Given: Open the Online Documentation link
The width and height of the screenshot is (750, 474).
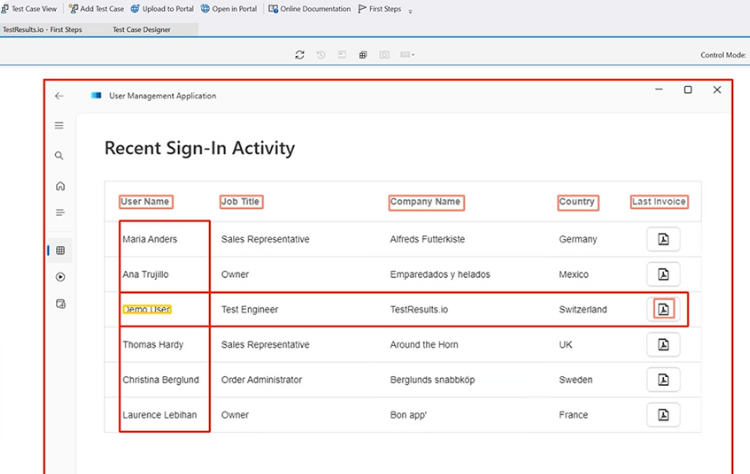Looking at the screenshot, I should pos(310,9).
